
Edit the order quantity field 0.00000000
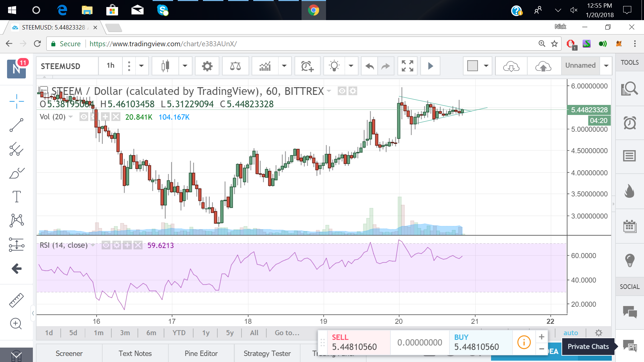420,342
